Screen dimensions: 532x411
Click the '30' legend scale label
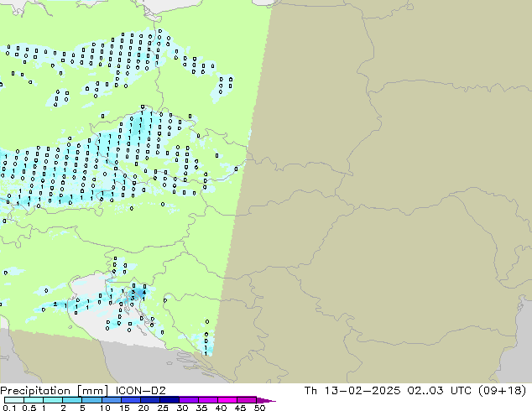(182, 408)
